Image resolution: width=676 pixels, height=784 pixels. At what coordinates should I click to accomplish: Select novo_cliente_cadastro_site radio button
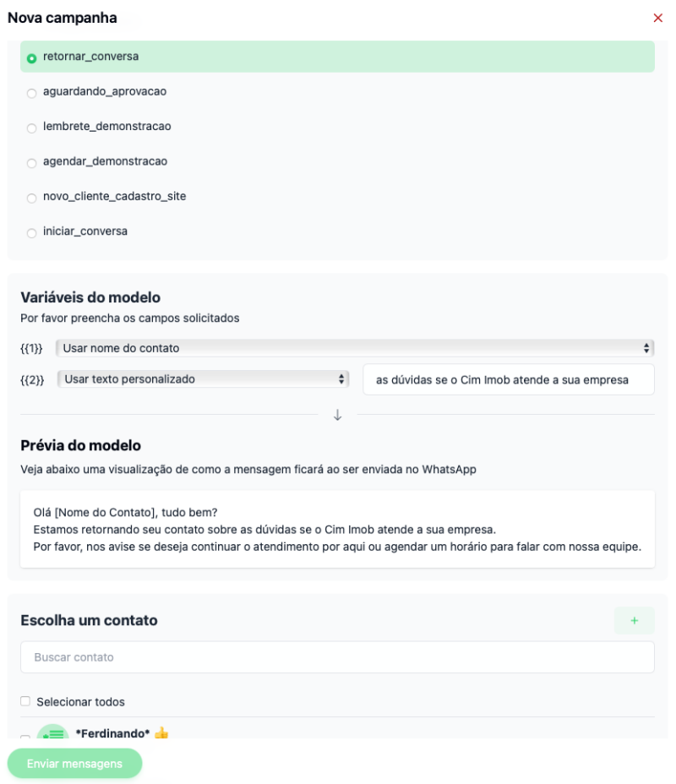click(32, 199)
